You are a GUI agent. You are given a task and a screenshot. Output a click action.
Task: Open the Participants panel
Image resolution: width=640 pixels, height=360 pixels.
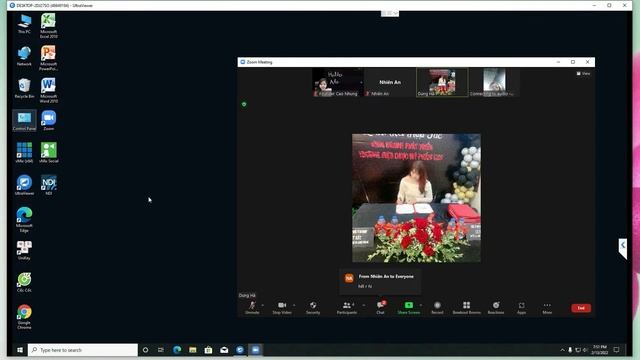(347, 308)
